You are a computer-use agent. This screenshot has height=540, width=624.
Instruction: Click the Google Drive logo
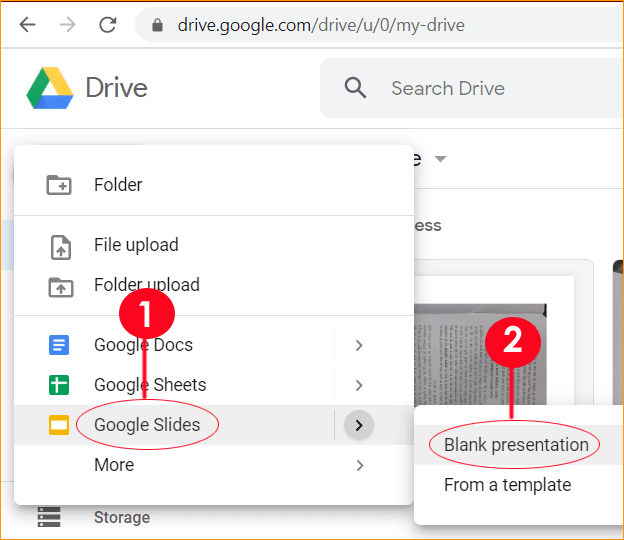pos(50,88)
